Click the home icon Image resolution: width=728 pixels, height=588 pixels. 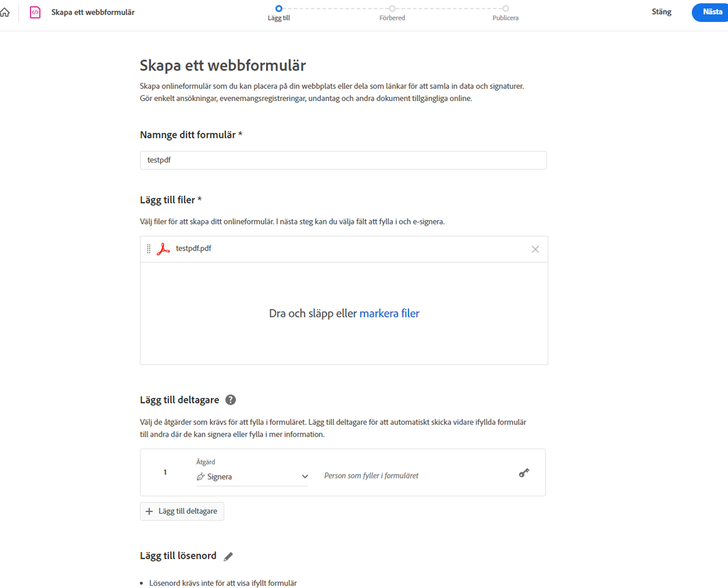5,13
